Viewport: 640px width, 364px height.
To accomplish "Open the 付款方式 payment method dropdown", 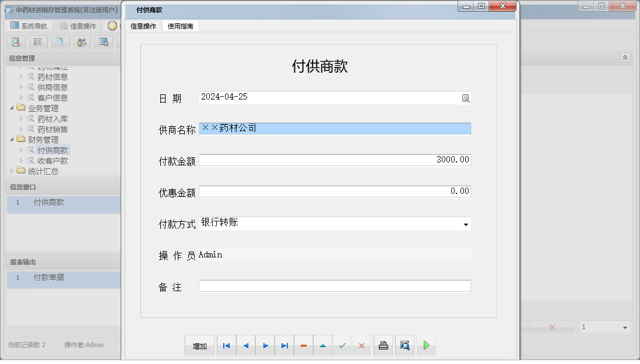I will (466, 224).
